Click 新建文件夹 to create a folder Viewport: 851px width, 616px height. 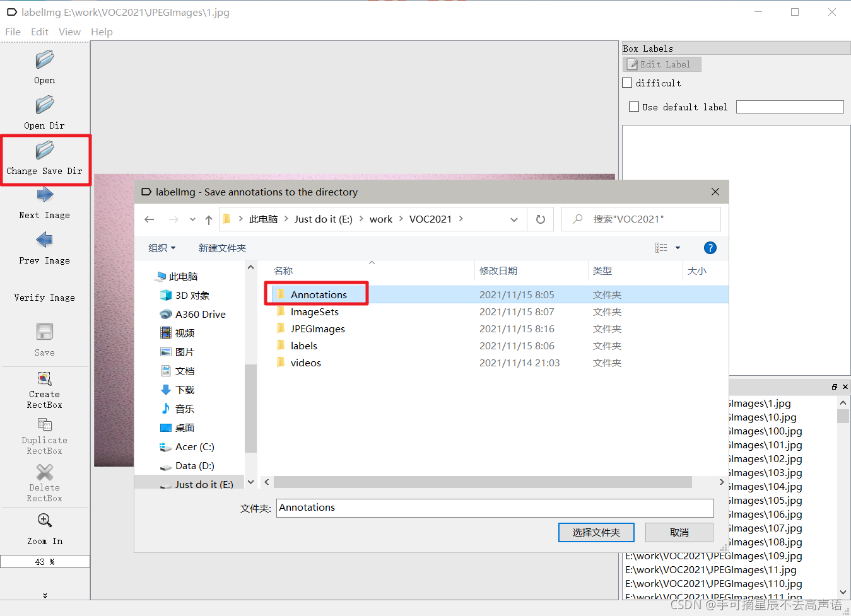[222, 248]
